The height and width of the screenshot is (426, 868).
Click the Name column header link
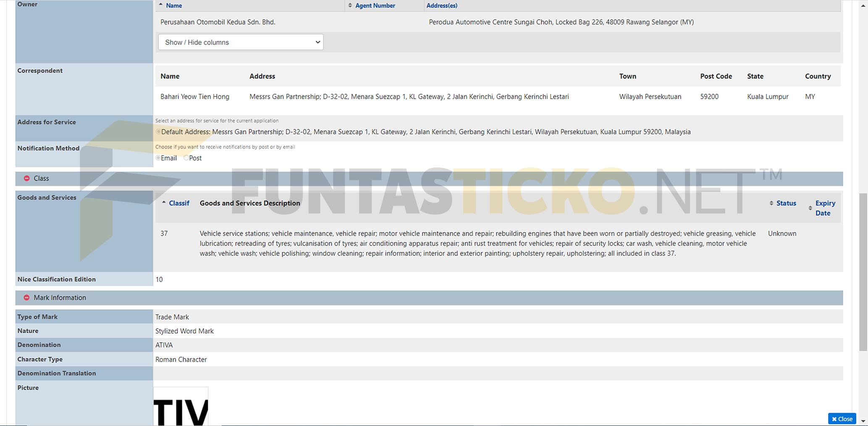(174, 5)
